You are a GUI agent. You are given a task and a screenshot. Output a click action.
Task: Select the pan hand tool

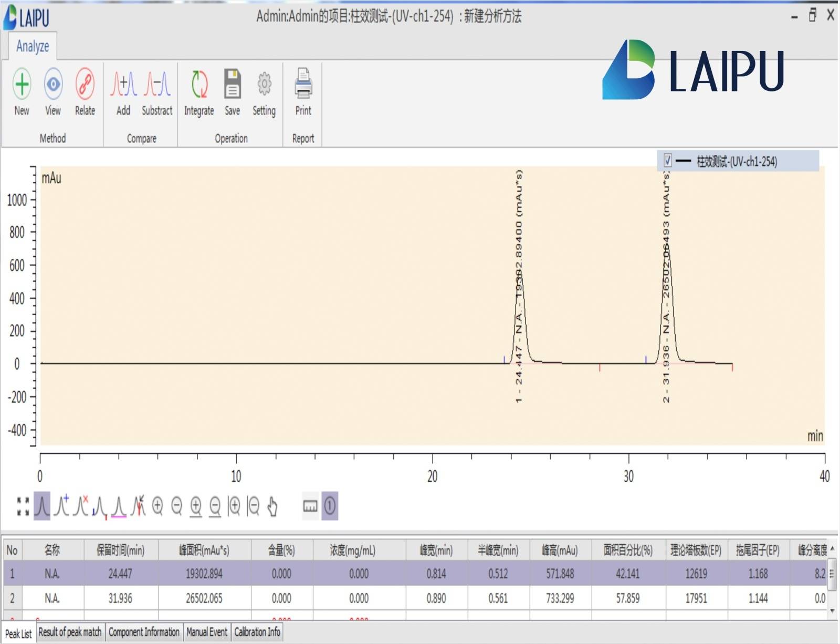coord(272,506)
